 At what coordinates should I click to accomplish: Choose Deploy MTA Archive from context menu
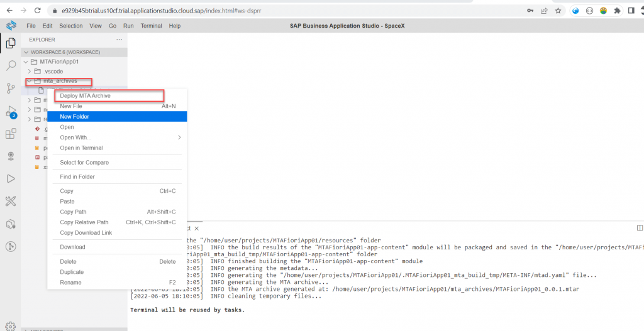click(118, 95)
